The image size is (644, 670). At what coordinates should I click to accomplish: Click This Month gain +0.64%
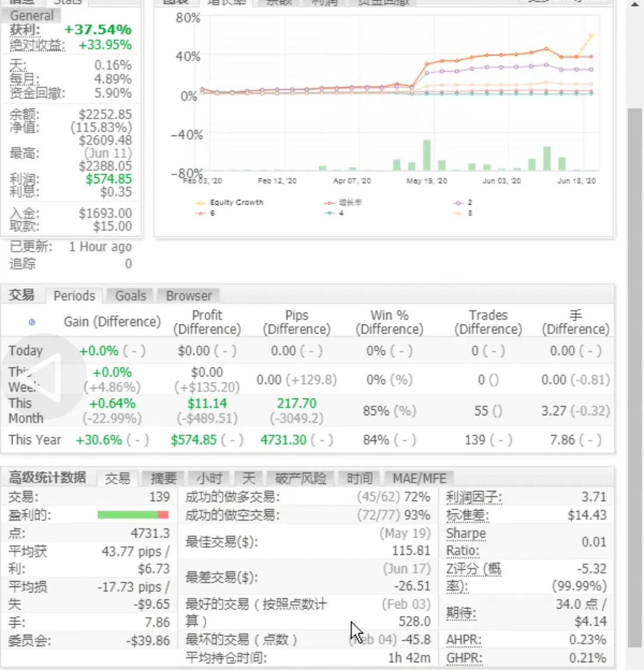click(x=112, y=403)
